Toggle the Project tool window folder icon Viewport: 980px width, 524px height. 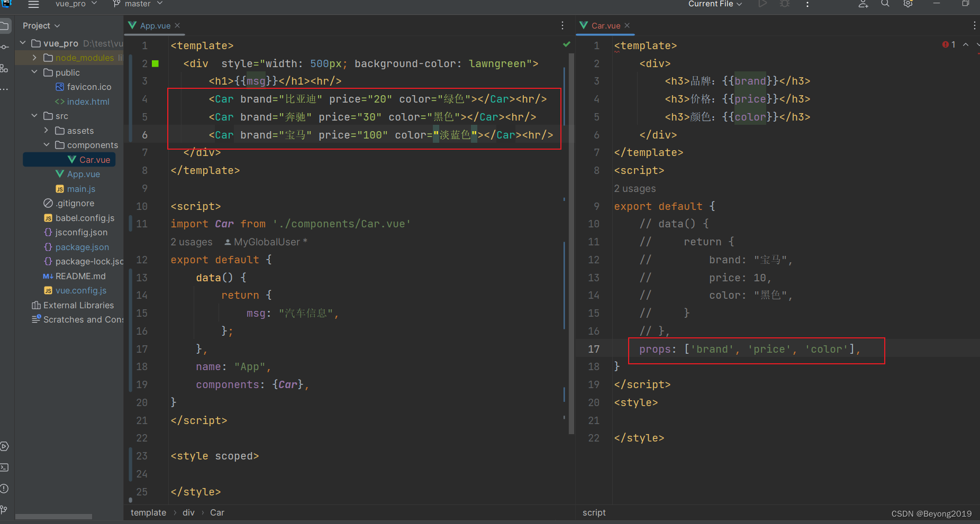[x=5, y=25]
